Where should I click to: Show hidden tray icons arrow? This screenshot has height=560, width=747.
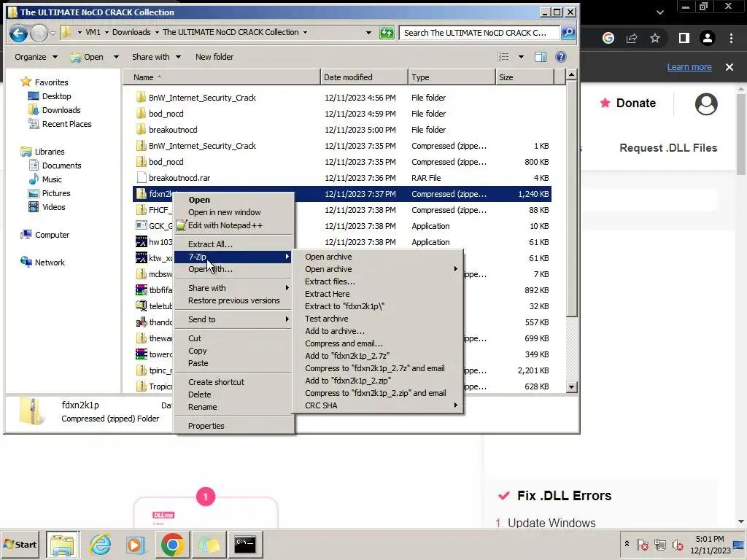627,544
